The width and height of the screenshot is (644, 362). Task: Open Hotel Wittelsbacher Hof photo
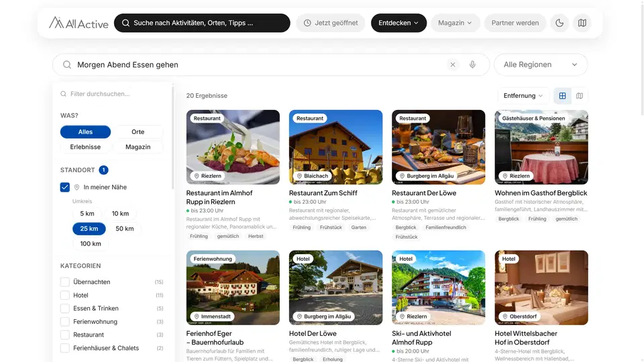point(541,288)
